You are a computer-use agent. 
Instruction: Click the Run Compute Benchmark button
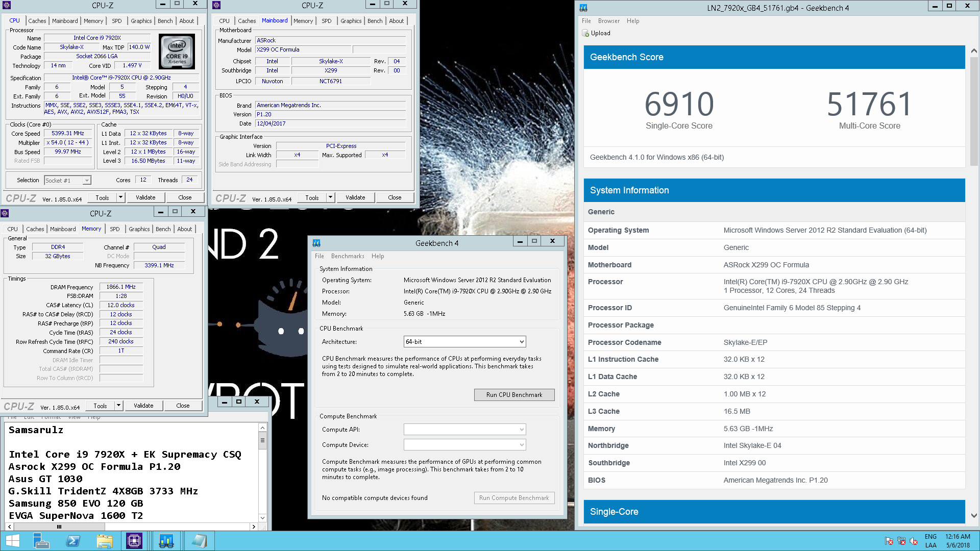click(x=514, y=498)
